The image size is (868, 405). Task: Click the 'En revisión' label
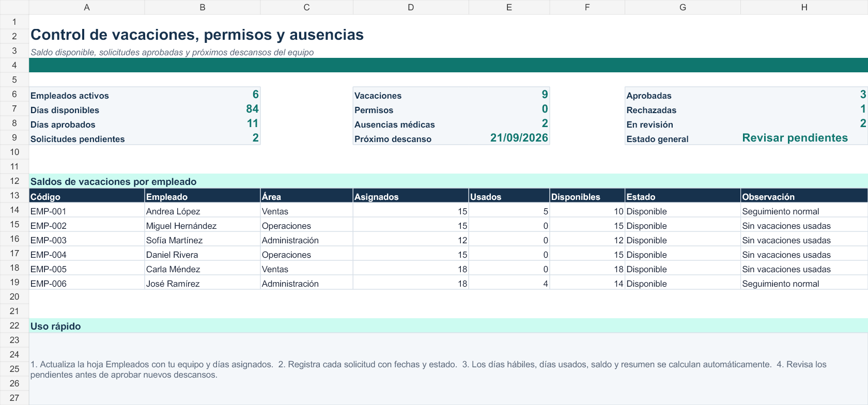[649, 124]
